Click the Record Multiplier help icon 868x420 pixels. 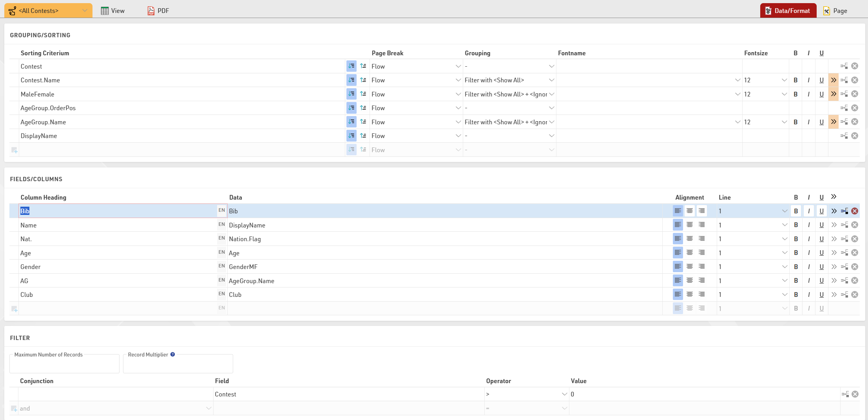pos(172,355)
